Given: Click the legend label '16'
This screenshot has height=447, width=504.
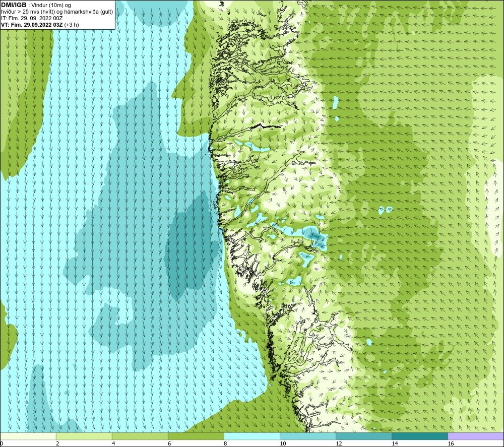Looking at the screenshot, I should (451, 443).
